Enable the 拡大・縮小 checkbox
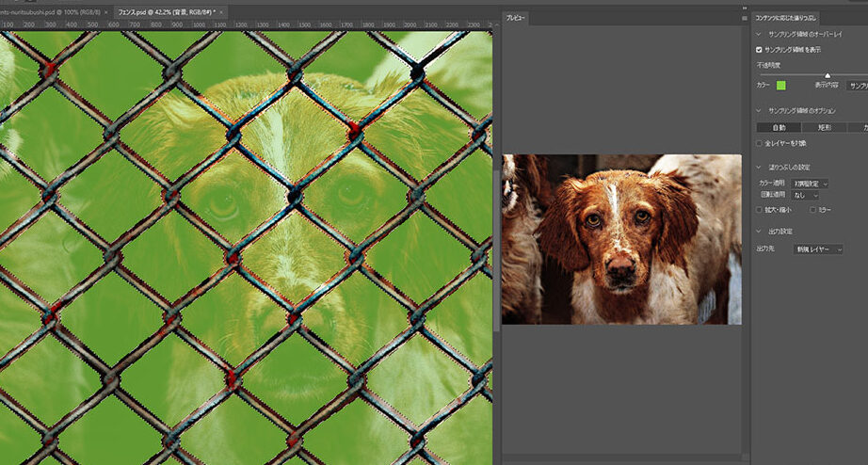Viewport: 868px width, 465px height. pos(759,210)
